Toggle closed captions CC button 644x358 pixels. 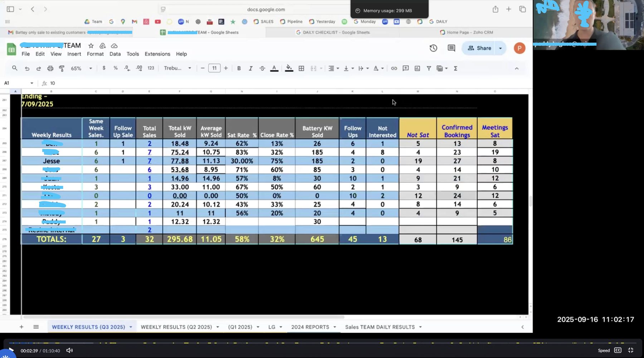click(618, 350)
